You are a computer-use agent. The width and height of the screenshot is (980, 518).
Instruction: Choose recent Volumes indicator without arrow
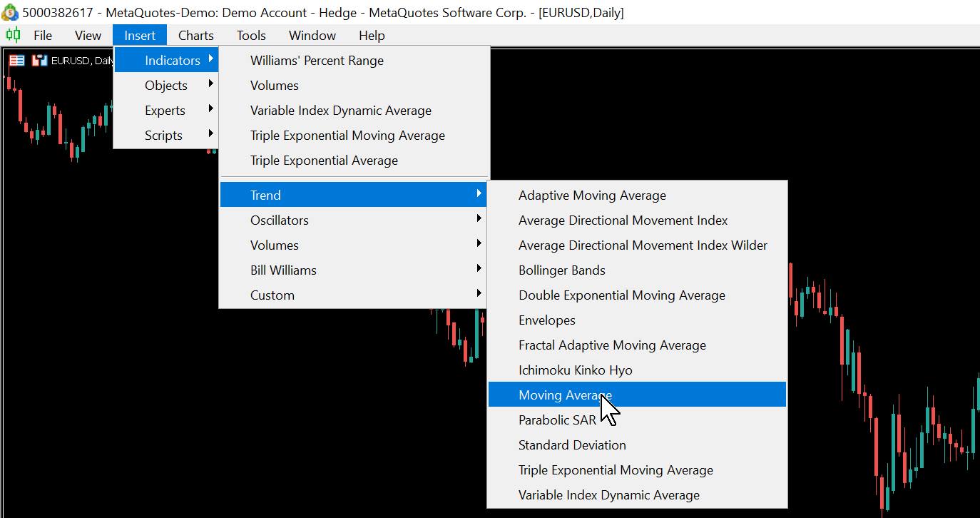tap(354, 85)
